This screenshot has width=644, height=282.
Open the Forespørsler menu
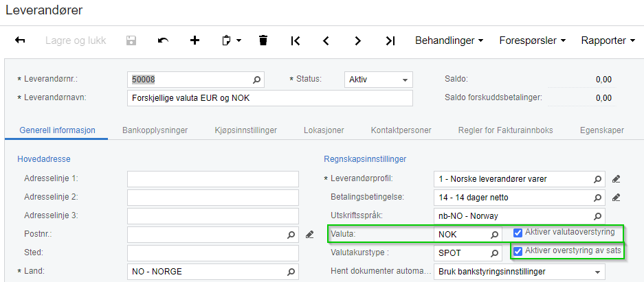pyautogui.click(x=532, y=40)
